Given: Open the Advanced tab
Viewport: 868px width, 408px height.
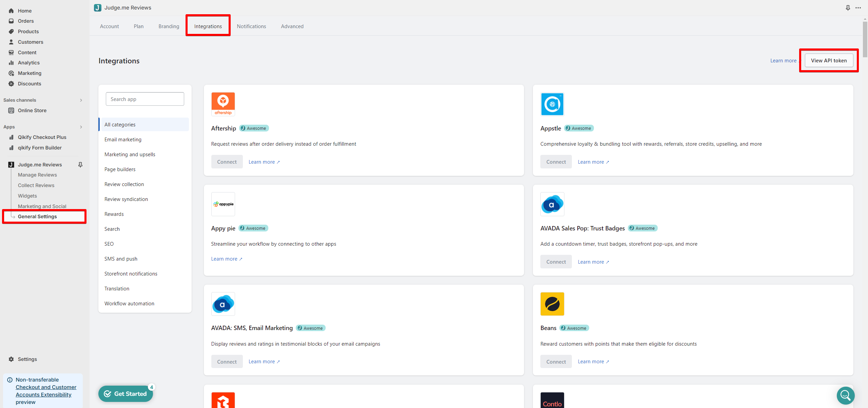Looking at the screenshot, I should coord(292,26).
